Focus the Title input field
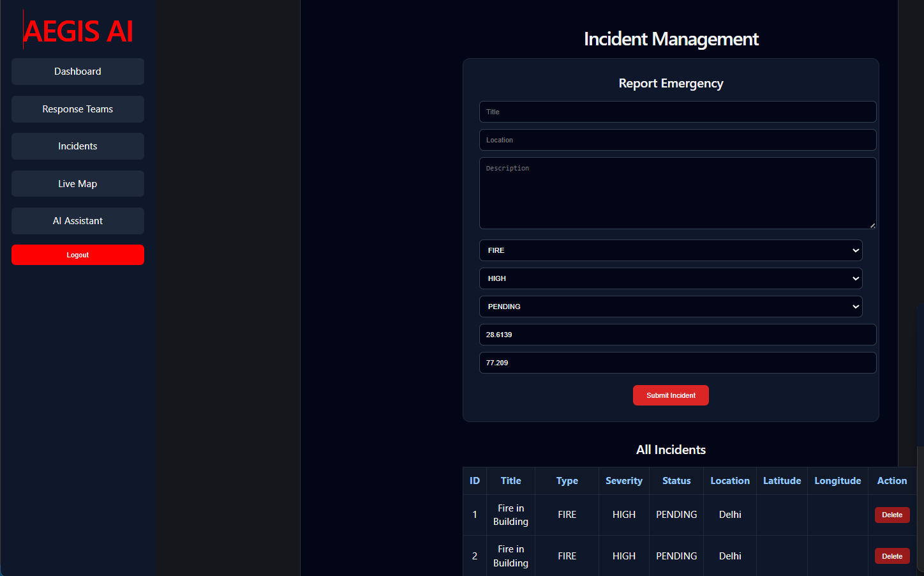This screenshot has width=924, height=576. [678, 112]
